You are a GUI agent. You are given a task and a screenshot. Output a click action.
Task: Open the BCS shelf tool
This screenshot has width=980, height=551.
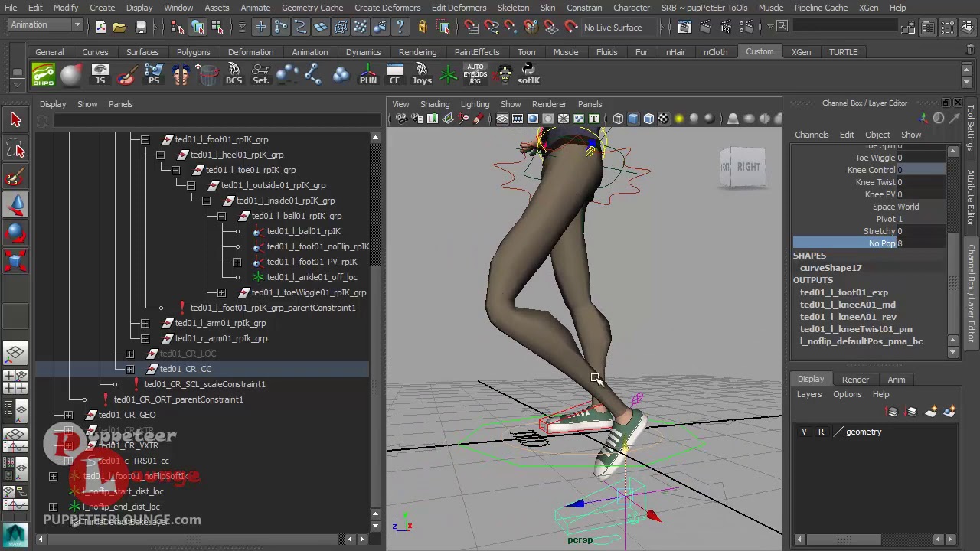pyautogui.click(x=234, y=74)
